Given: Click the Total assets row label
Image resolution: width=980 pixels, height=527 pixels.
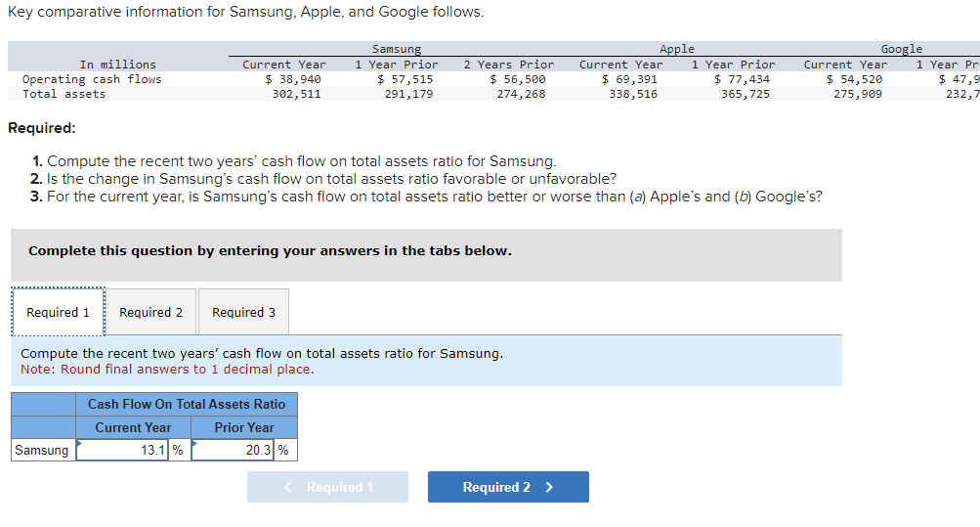Looking at the screenshot, I should click(64, 95).
